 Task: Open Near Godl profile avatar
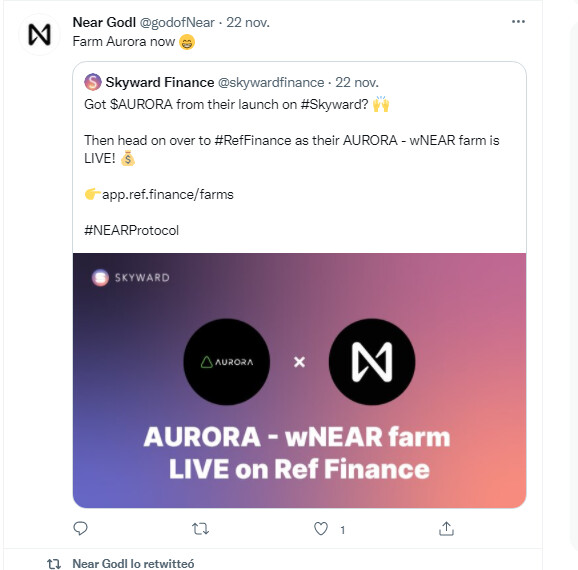[39, 34]
